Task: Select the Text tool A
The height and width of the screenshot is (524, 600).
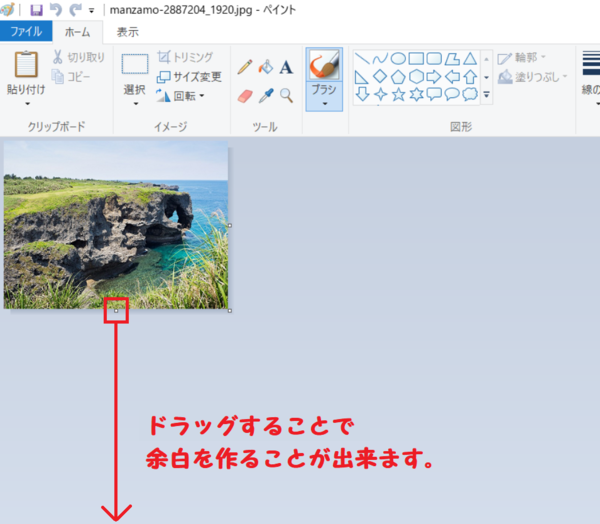Action: (286, 67)
